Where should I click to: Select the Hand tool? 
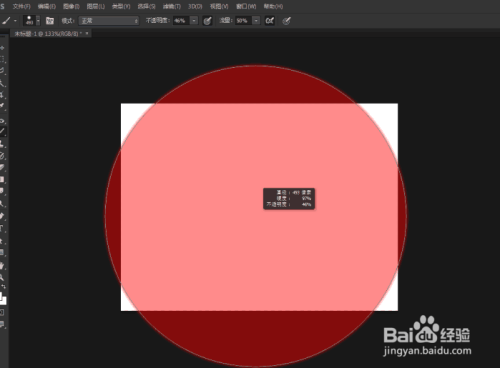click(2, 266)
